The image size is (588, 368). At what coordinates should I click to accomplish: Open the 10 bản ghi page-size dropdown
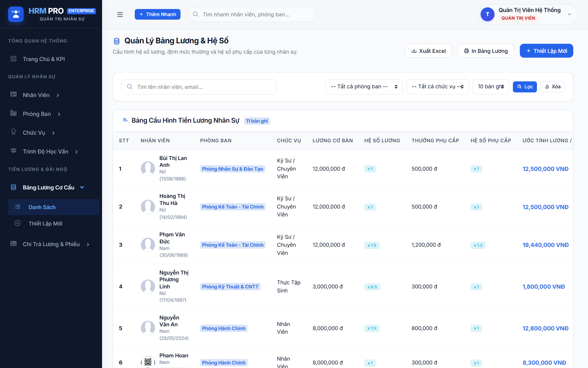(x=491, y=87)
